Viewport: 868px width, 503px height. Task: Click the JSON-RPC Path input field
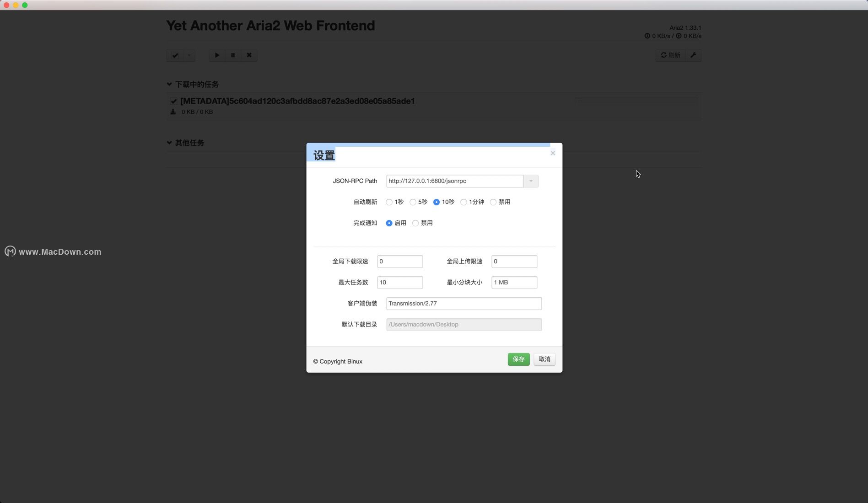click(455, 181)
